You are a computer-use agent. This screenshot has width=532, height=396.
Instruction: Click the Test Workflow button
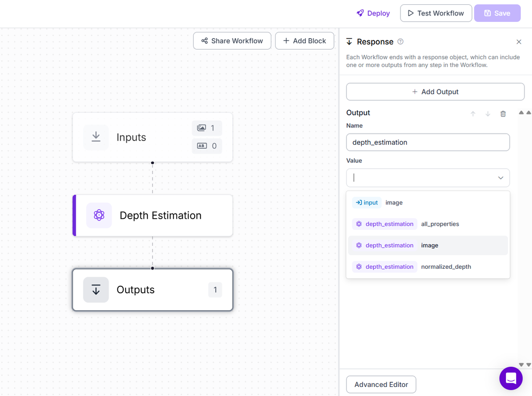click(x=436, y=13)
